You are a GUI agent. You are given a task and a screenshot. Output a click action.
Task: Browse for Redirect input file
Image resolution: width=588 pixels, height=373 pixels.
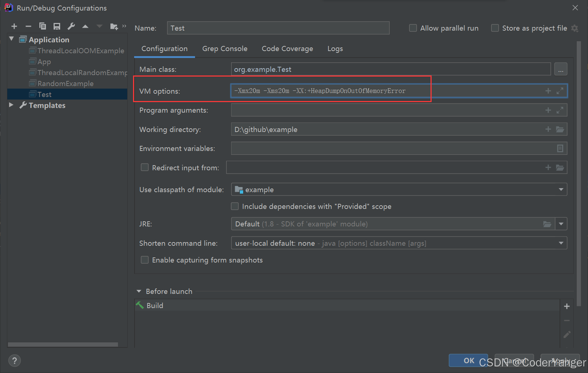pyautogui.click(x=560, y=167)
